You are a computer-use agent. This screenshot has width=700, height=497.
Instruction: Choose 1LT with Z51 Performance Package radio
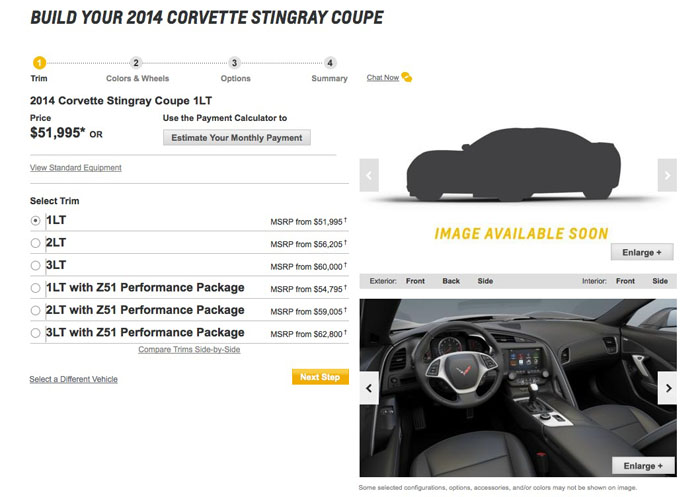(36, 288)
